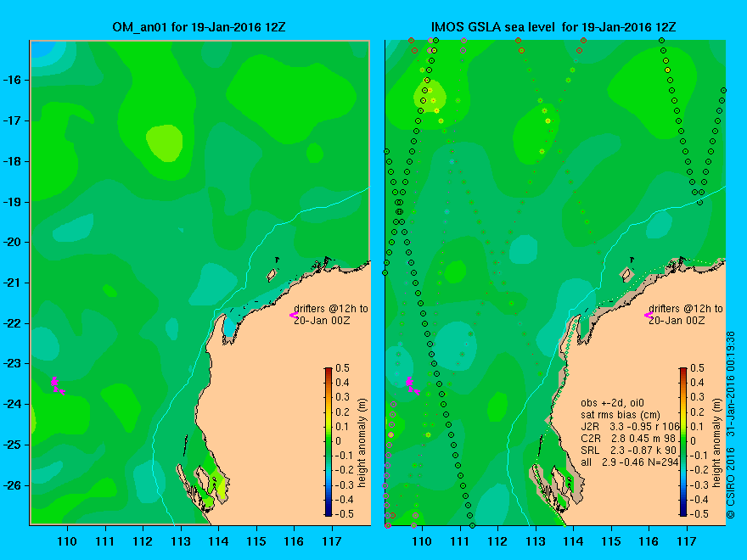
Task: Click "height anomaly (m)" label in OM_an01 panel
Action: pos(362,442)
